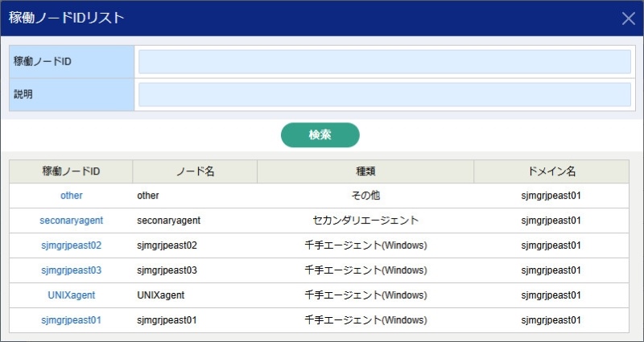Open the sjmgrjpeast02 node ID link
The image size is (644, 342).
72,245
